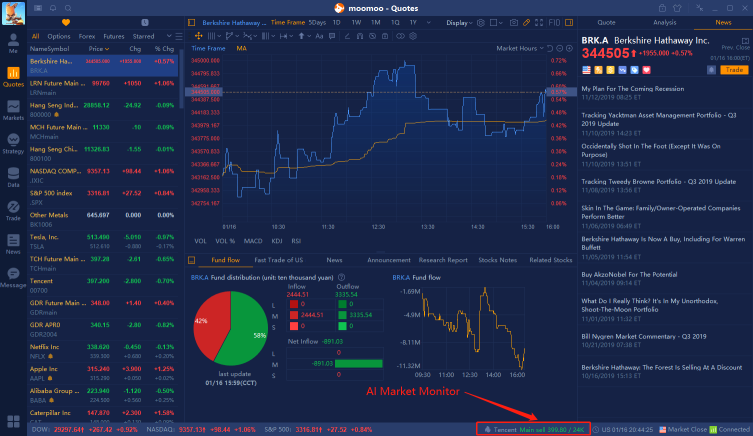
Task: Open the Display dropdown
Action: (x=459, y=23)
